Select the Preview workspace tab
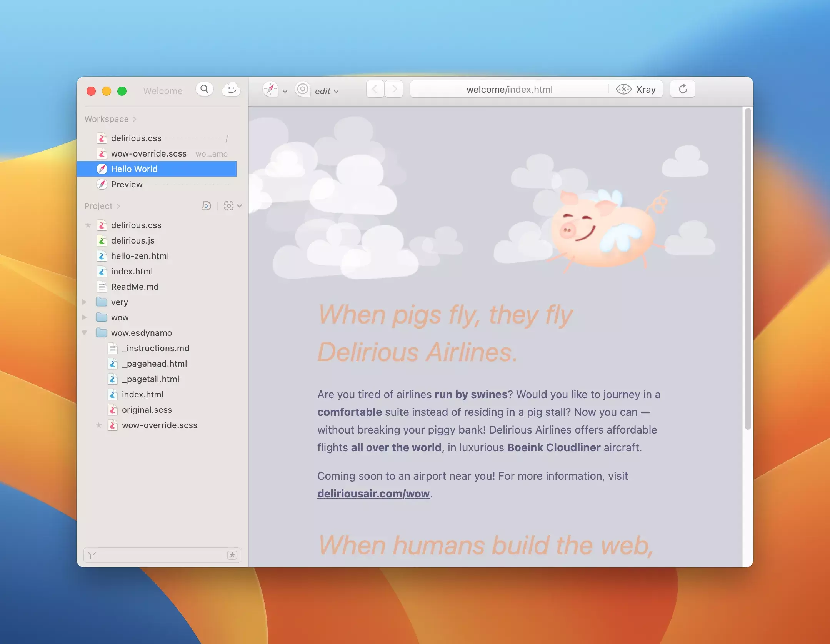Viewport: 830px width, 644px height. 127,184
